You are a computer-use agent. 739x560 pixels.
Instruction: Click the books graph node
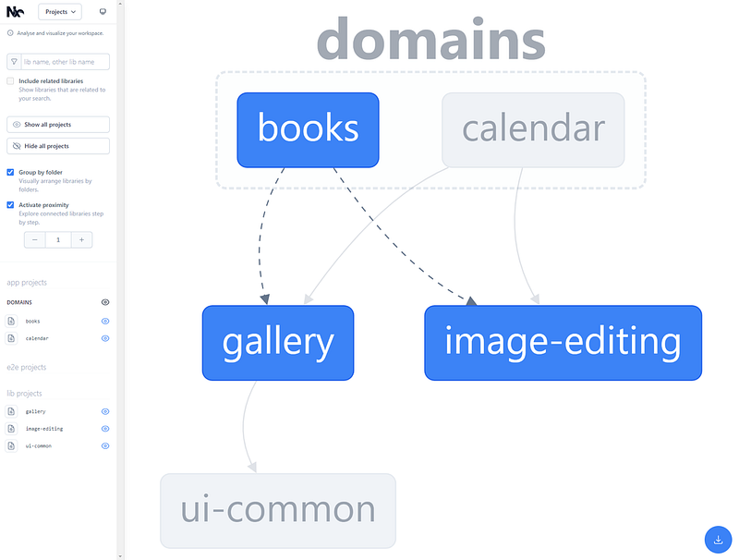pos(308,129)
